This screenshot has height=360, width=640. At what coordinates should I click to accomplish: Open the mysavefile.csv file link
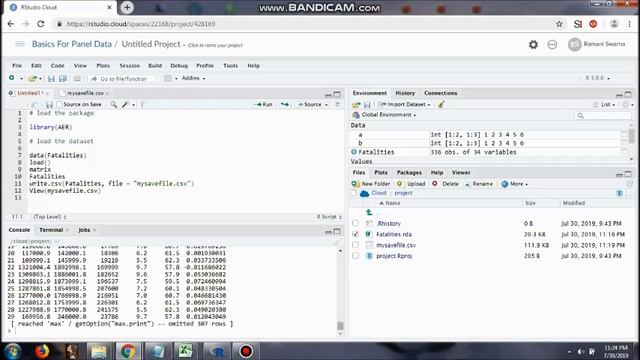[396, 245]
